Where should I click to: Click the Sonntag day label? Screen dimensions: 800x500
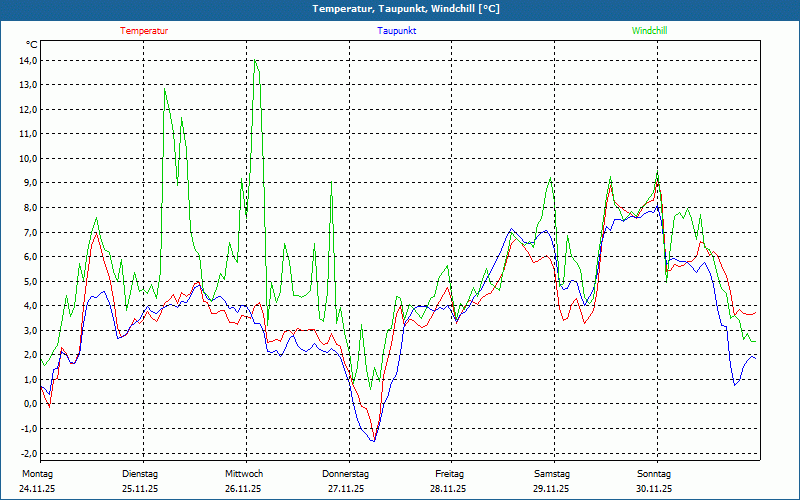pos(654,474)
